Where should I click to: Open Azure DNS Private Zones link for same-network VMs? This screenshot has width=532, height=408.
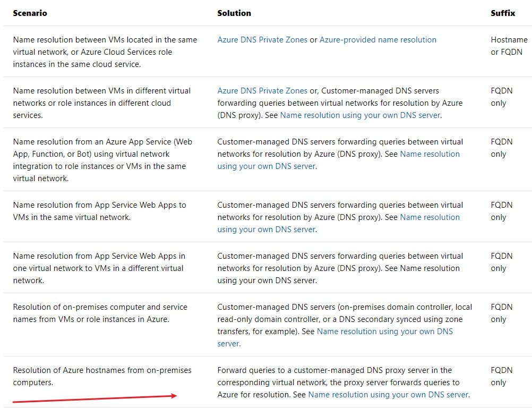(x=262, y=40)
